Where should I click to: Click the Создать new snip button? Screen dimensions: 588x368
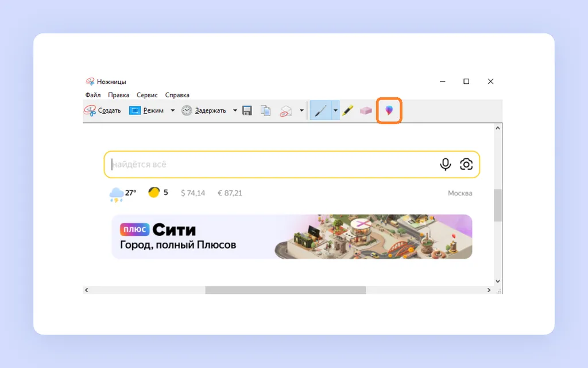coord(102,110)
